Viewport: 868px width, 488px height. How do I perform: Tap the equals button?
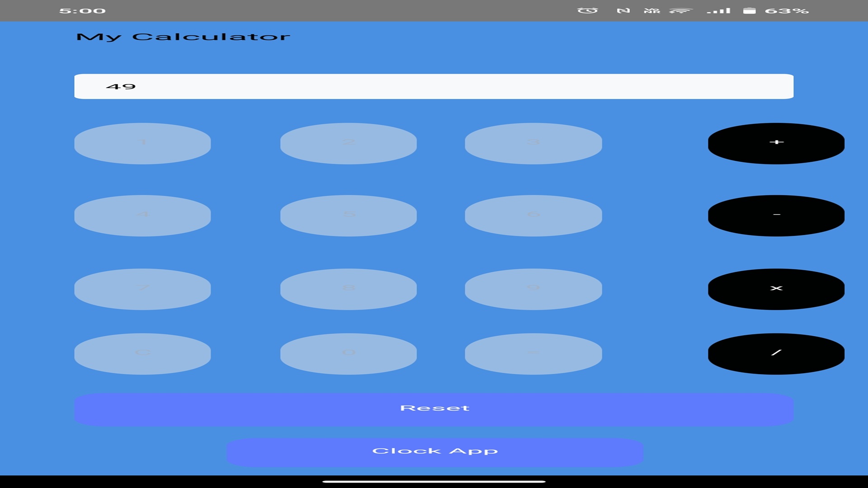(533, 354)
